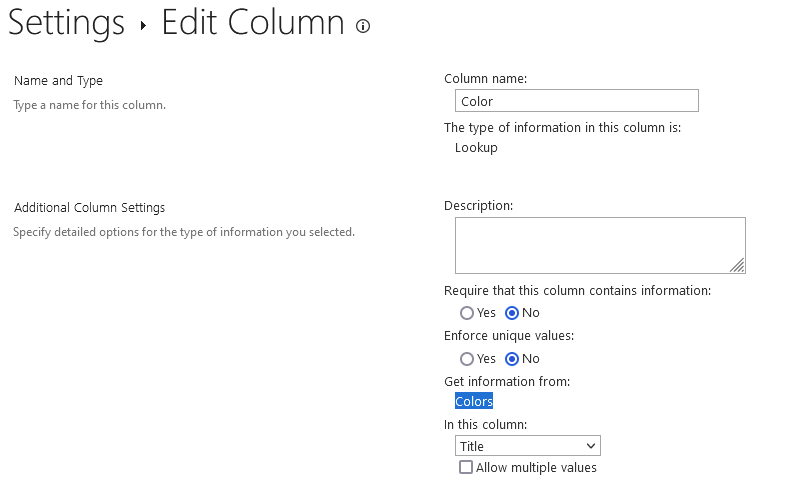The image size is (785, 493).
Task: Click the info icon beside Edit Column
Action: [363, 26]
